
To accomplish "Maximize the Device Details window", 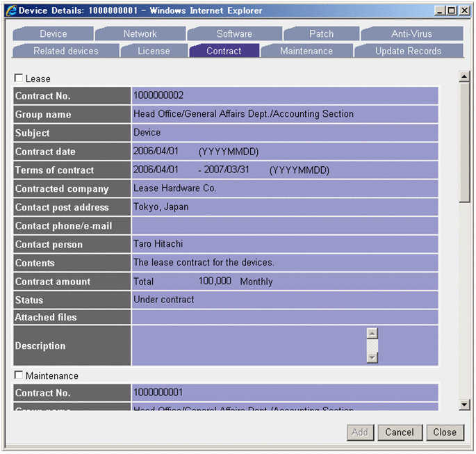I will pyautogui.click(x=452, y=10).
